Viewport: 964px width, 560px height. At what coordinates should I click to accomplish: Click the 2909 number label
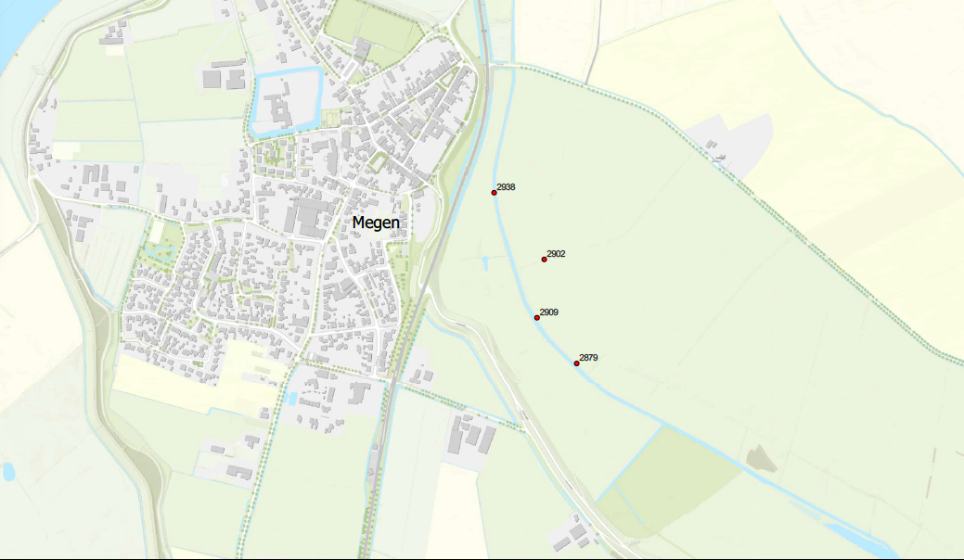(549, 312)
